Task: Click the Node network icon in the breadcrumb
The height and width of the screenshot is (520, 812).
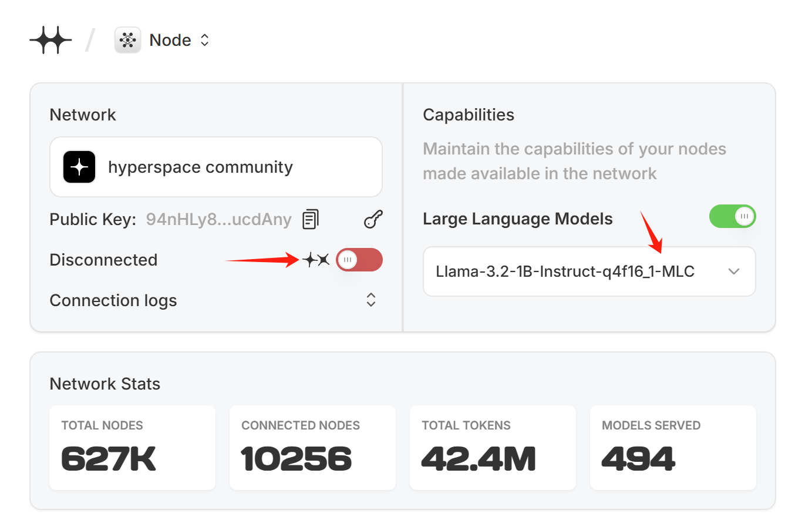Action: pyautogui.click(x=127, y=41)
